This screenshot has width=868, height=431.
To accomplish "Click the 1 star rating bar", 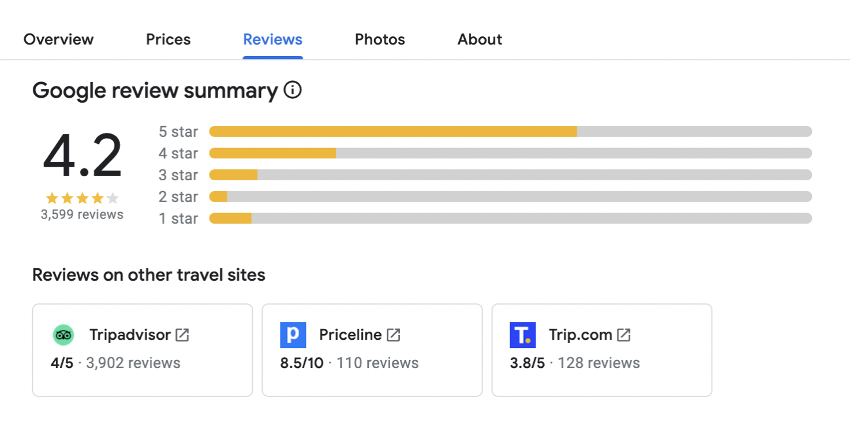I will tap(510, 218).
